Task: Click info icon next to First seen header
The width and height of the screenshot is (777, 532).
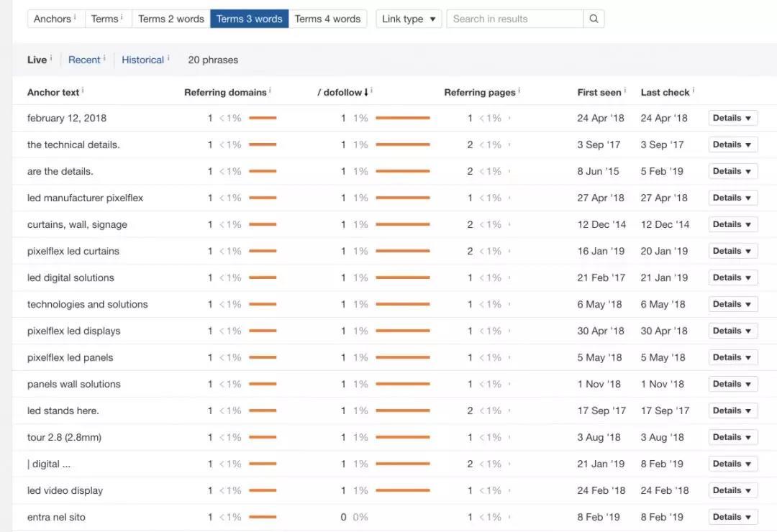Action: (624, 91)
